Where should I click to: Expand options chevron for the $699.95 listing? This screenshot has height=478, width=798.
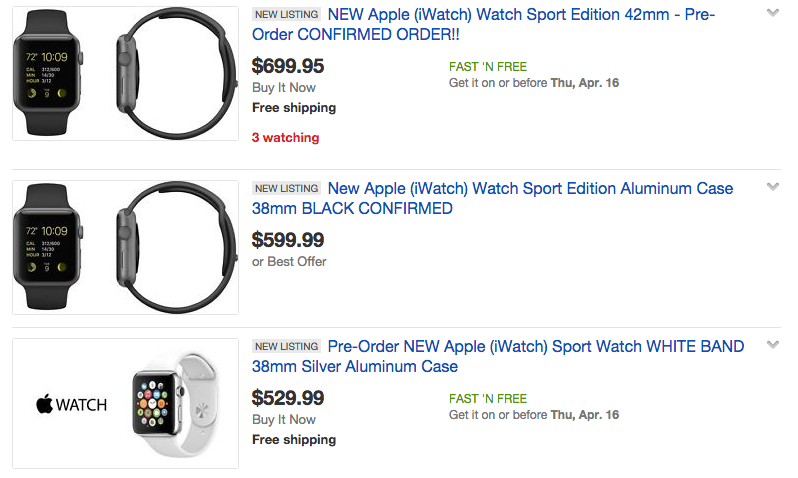(772, 13)
